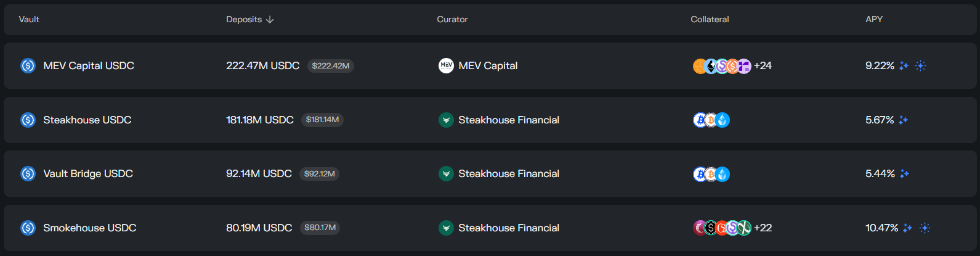This screenshot has width=980, height=256.
Task: Click the Smokehouse USDC vault coin icon
Action: tap(28, 228)
